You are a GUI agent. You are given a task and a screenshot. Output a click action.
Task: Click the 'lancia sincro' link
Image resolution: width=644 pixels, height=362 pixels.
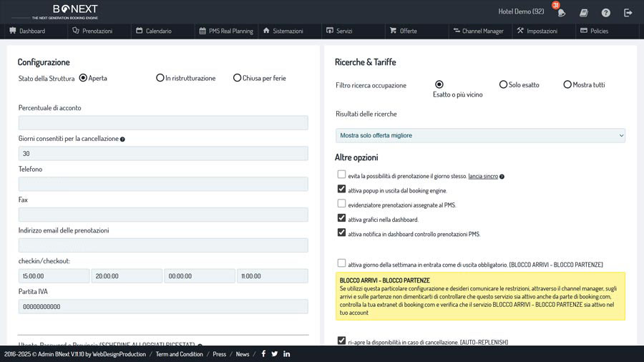pos(483,176)
